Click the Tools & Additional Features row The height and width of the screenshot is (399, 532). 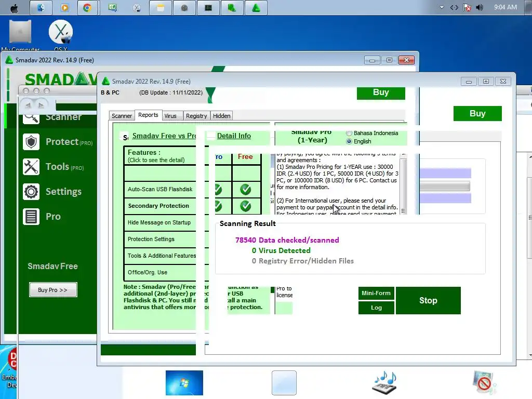click(x=160, y=256)
